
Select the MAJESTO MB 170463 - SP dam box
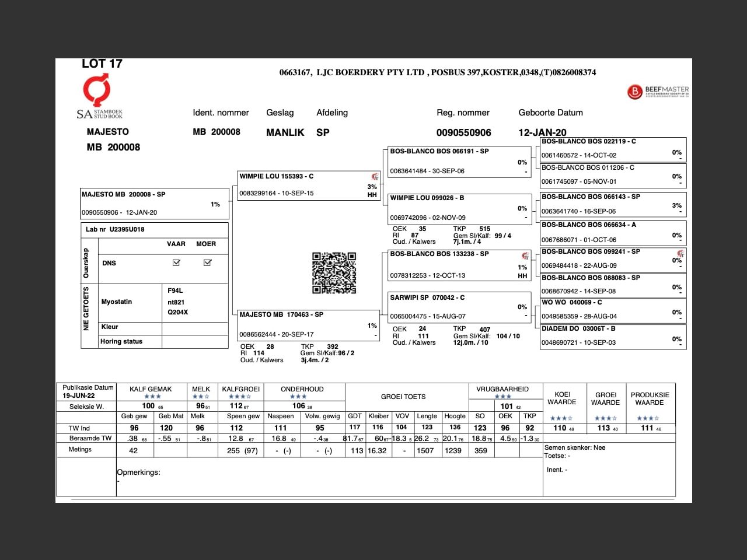coord(307,324)
